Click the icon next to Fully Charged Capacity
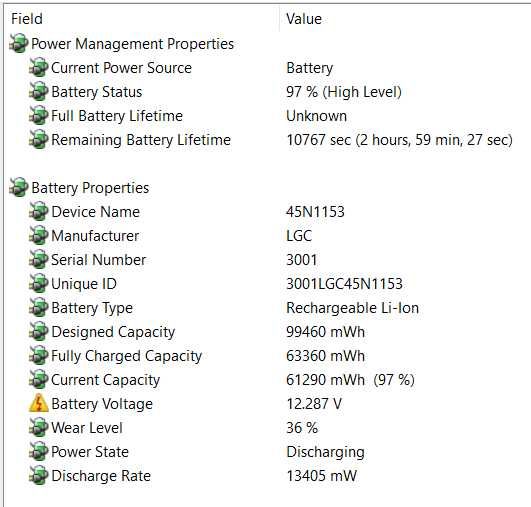 click(x=38, y=356)
